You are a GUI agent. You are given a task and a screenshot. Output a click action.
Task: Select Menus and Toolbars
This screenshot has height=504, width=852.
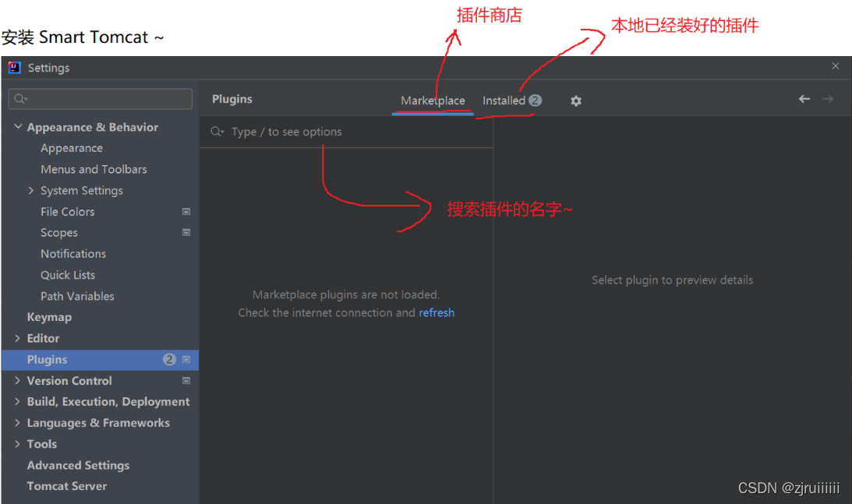point(94,170)
